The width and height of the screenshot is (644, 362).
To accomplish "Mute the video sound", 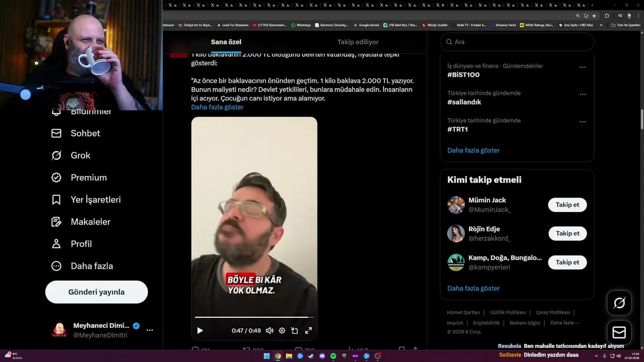I will (269, 330).
